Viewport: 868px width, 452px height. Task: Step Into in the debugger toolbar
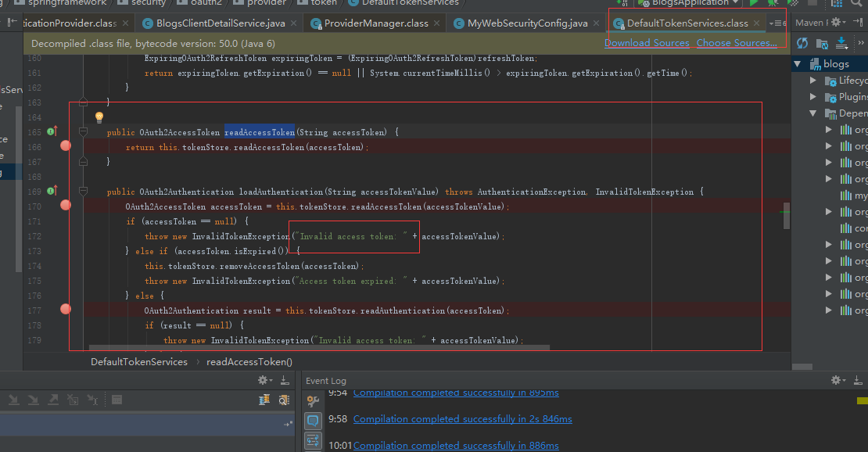tap(33, 400)
